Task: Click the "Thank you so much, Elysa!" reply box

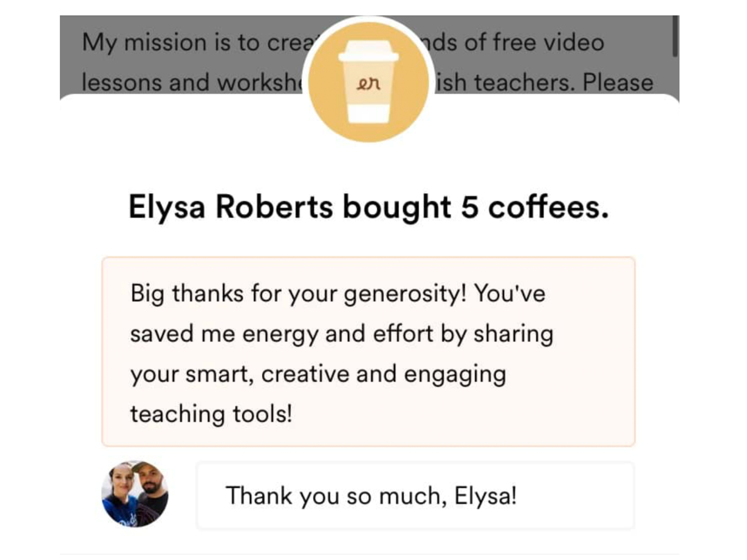Action: 415,495
